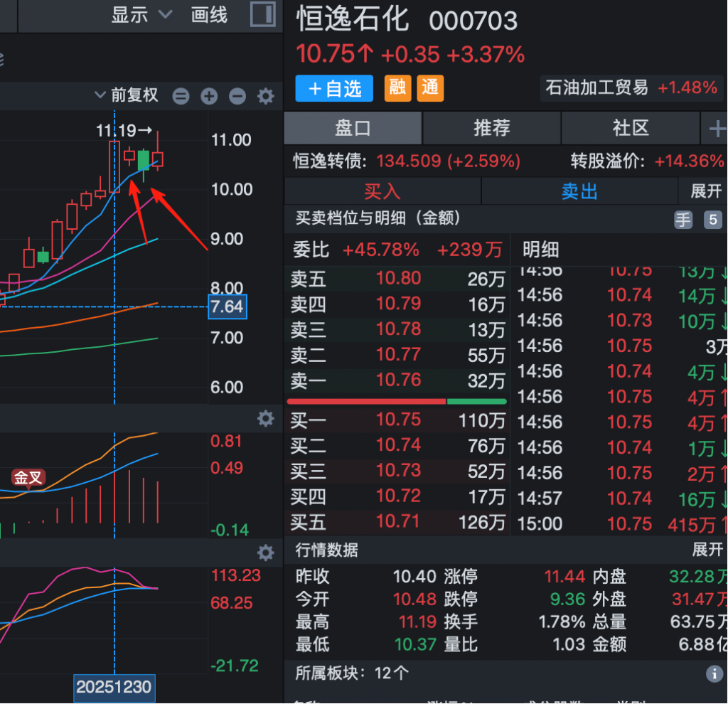Toggle the right side panel layout icon
This screenshot has height=704, width=728.
(263, 15)
